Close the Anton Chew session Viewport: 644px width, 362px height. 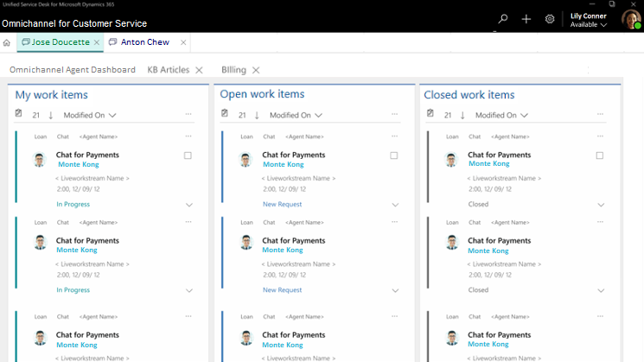click(183, 42)
